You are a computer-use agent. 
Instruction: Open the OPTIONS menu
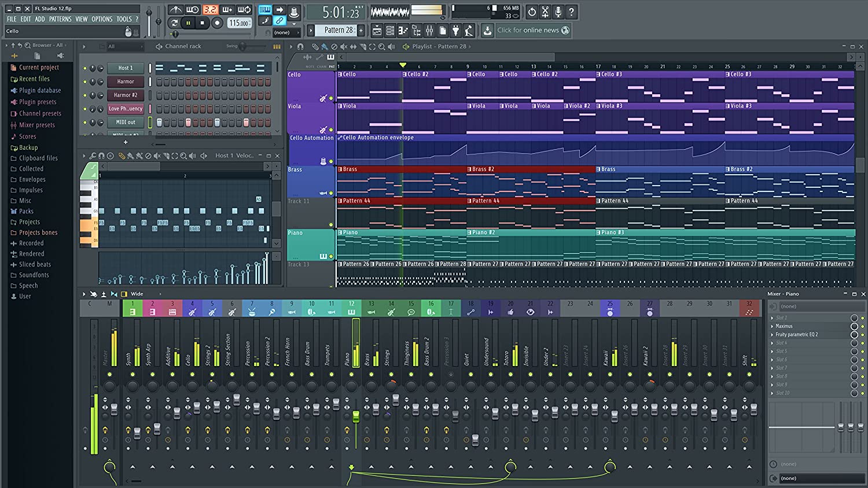(102, 19)
